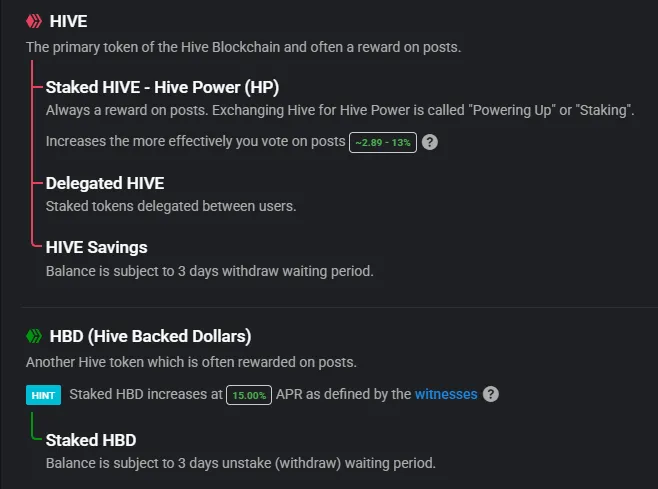Click the 15.00% APR badge
The image size is (658, 489).
click(x=249, y=395)
